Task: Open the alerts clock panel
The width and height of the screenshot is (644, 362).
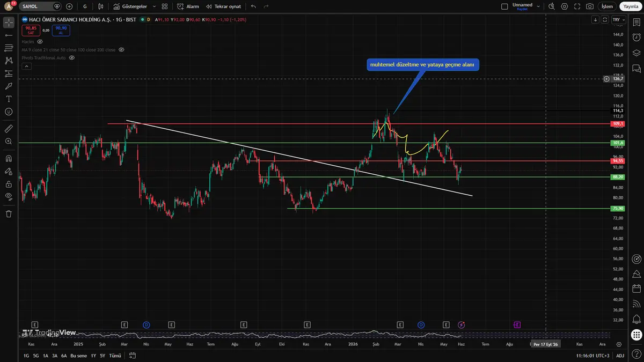Action: 636,38
